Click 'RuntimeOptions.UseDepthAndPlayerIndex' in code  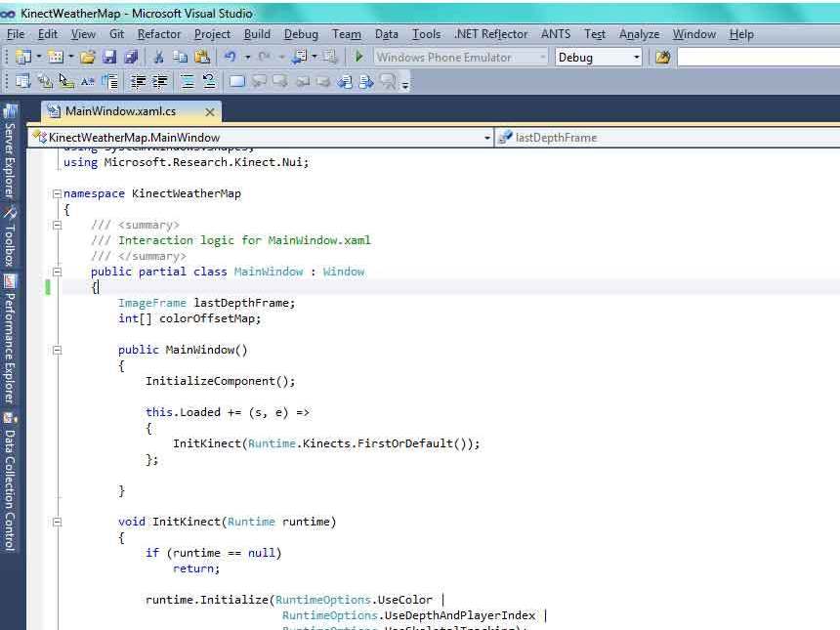click(408, 615)
